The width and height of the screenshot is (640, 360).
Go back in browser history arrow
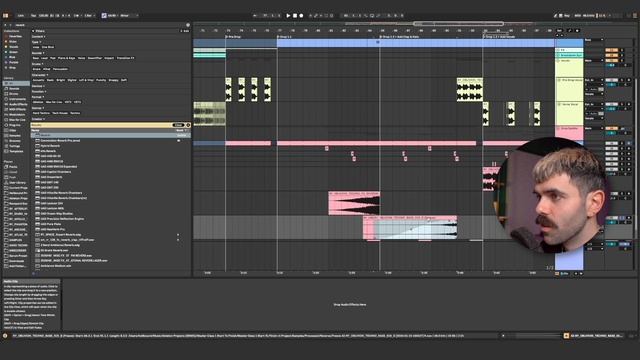pos(6,25)
